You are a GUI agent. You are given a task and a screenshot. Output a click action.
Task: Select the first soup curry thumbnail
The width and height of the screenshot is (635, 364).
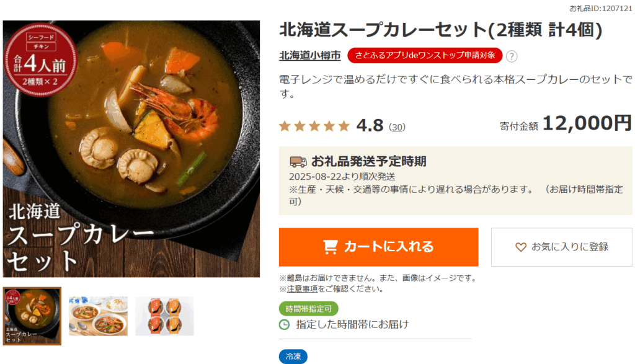point(32,316)
